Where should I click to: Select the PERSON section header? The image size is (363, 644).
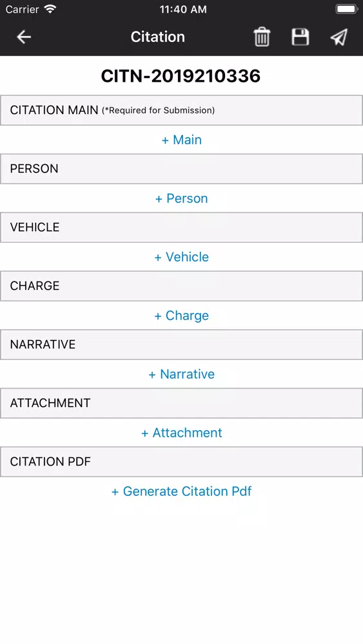pos(181,169)
